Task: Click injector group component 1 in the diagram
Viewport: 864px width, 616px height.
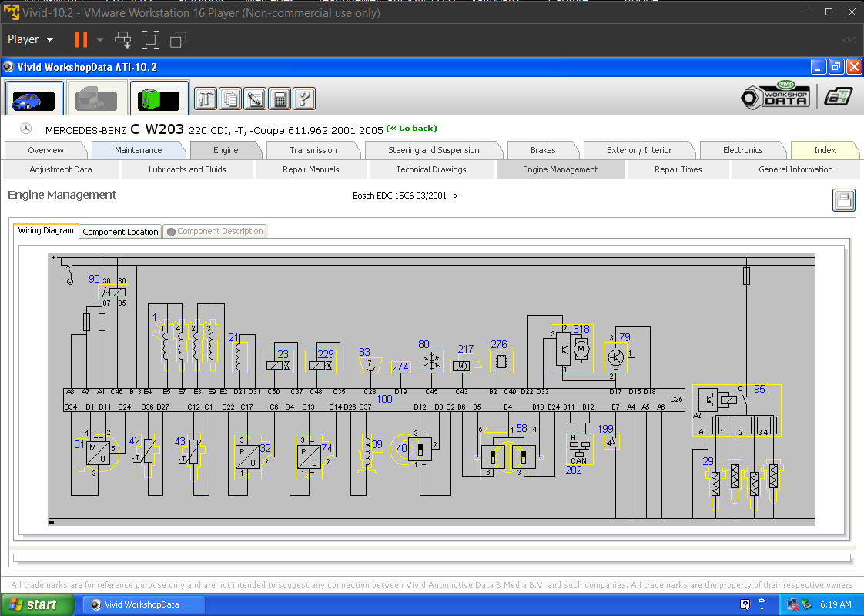Action: click(186, 344)
